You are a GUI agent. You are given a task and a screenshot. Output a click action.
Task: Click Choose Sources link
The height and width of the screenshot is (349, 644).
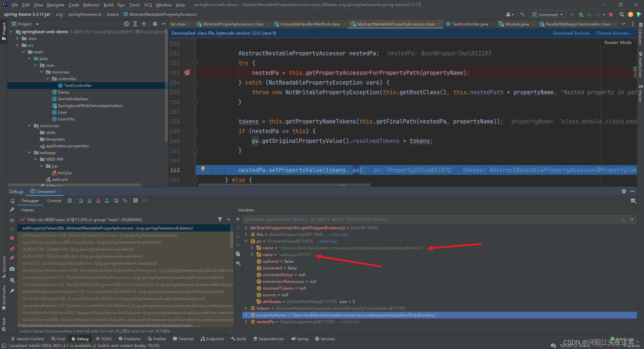click(613, 33)
